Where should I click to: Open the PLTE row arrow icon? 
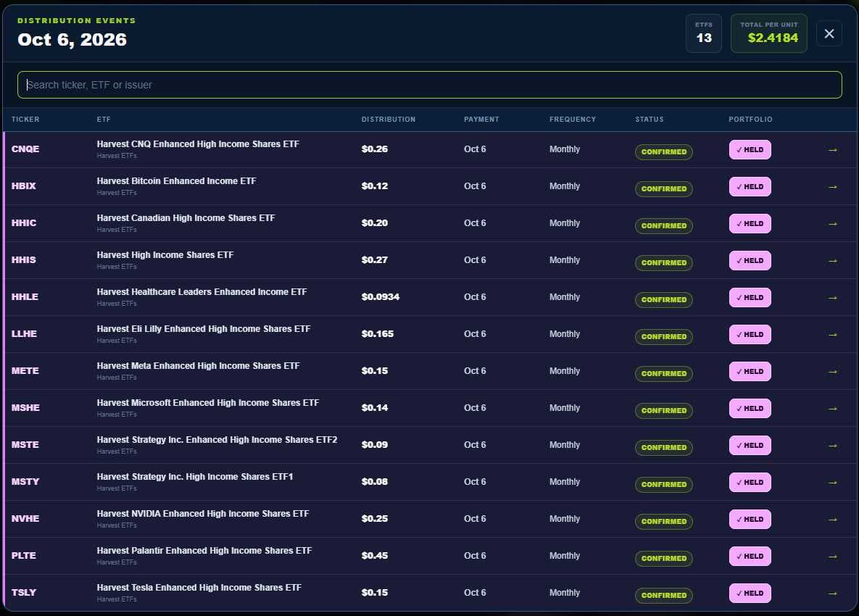[833, 557]
